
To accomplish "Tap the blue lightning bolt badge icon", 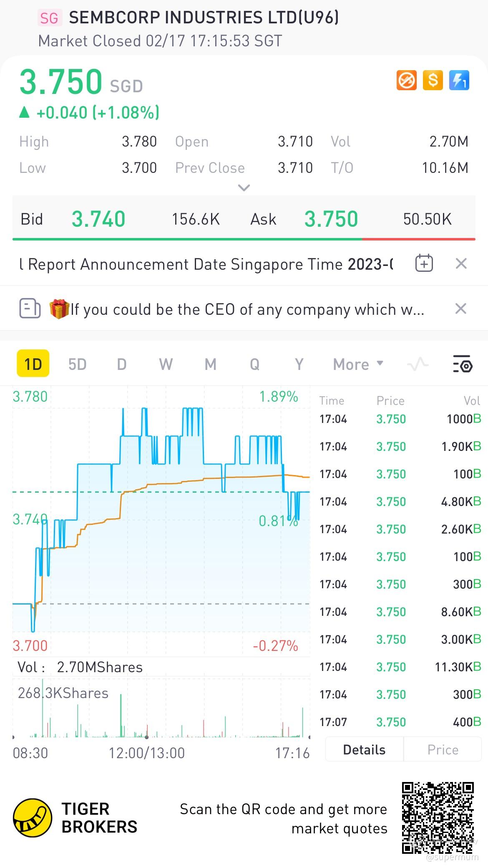I will pos(459,80).
